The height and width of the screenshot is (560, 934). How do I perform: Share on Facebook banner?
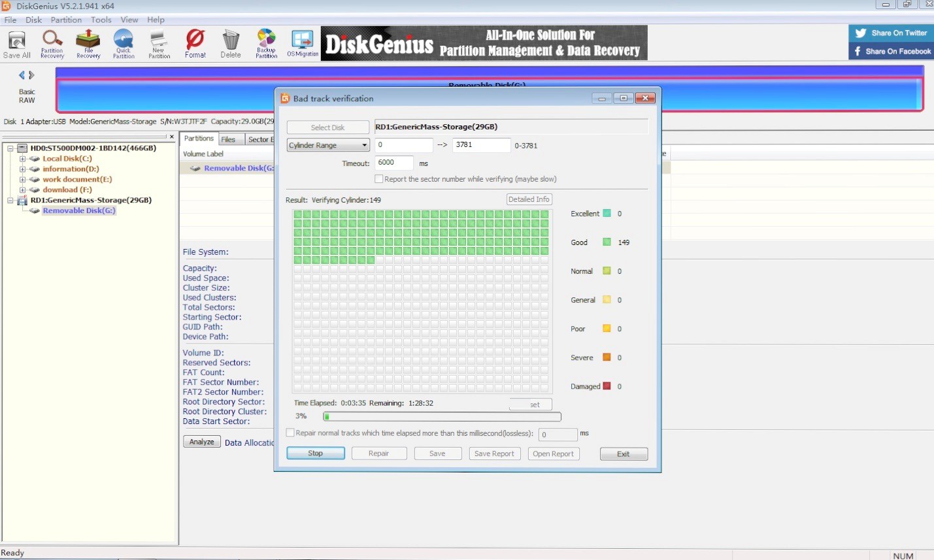click(x=892, y=51)
